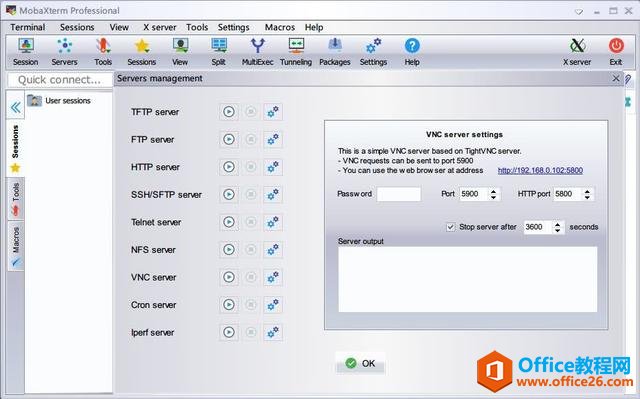Open the Sessions star toolbar icon
The height and width of the screenshot is (399, 640).
142,52
